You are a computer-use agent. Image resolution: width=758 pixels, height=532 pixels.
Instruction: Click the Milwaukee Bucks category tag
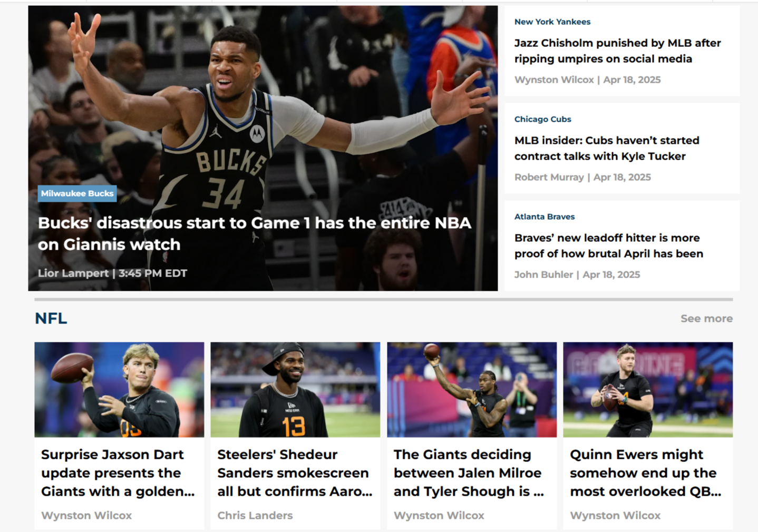tap(77, 193)
